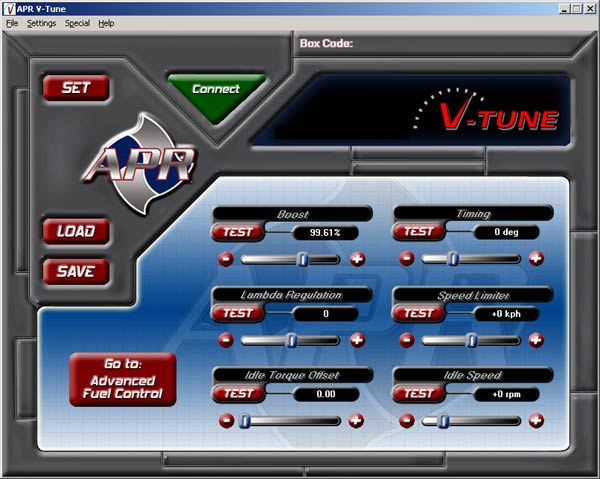The height and width of the screenshot is (479, 600).
Task: Click the Timing slider handle
Action: 453,259
